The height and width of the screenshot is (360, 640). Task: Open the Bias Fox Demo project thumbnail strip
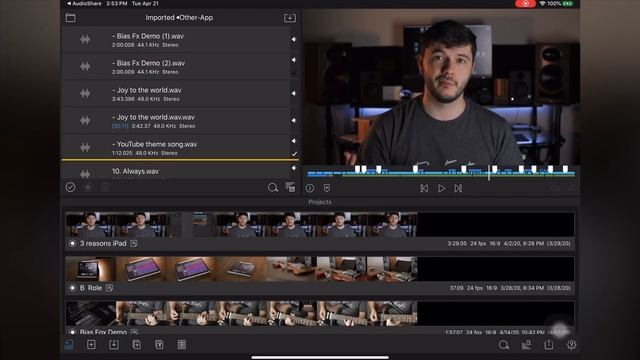[x=320, y=313]
